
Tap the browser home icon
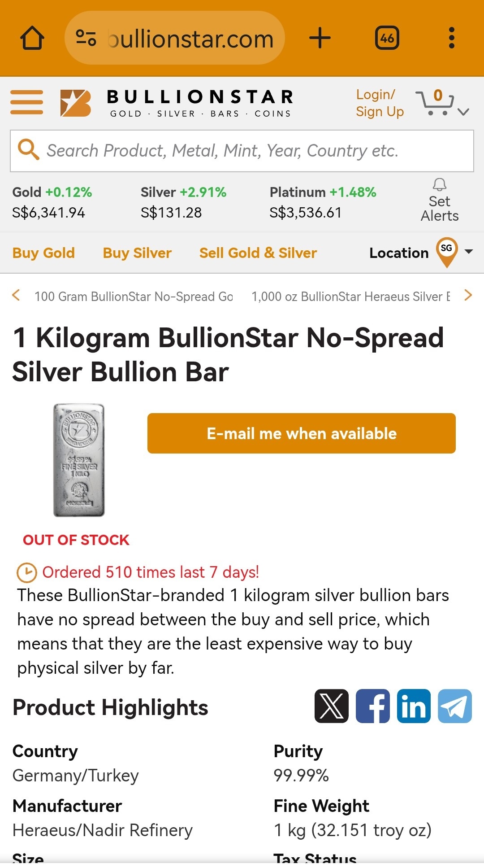[x=32, y=38]
